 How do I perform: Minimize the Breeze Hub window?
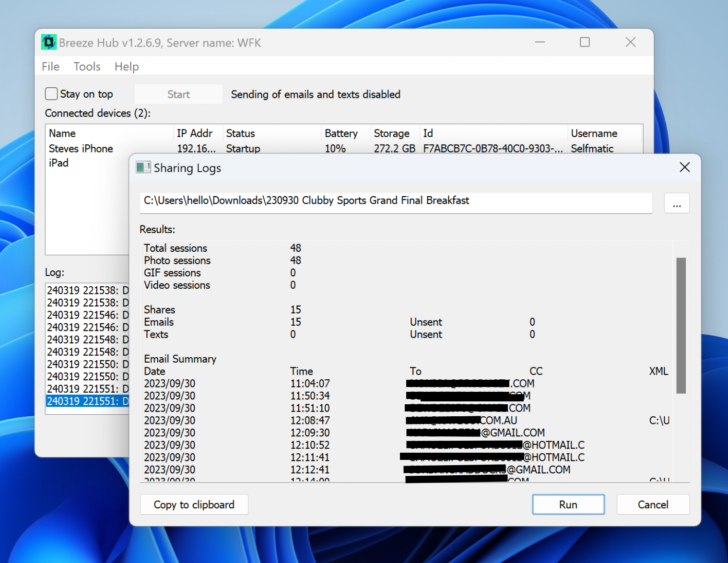pyautogui.click(x=540, y=43)
